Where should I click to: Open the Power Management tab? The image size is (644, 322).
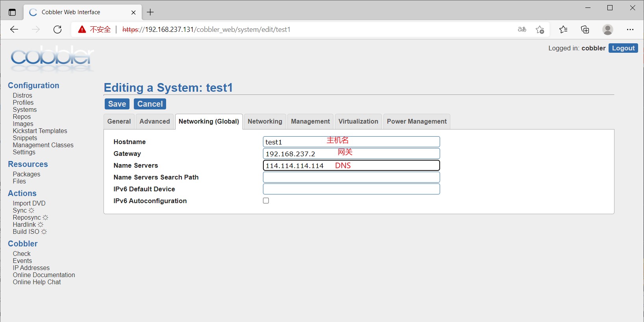(417, 121)
